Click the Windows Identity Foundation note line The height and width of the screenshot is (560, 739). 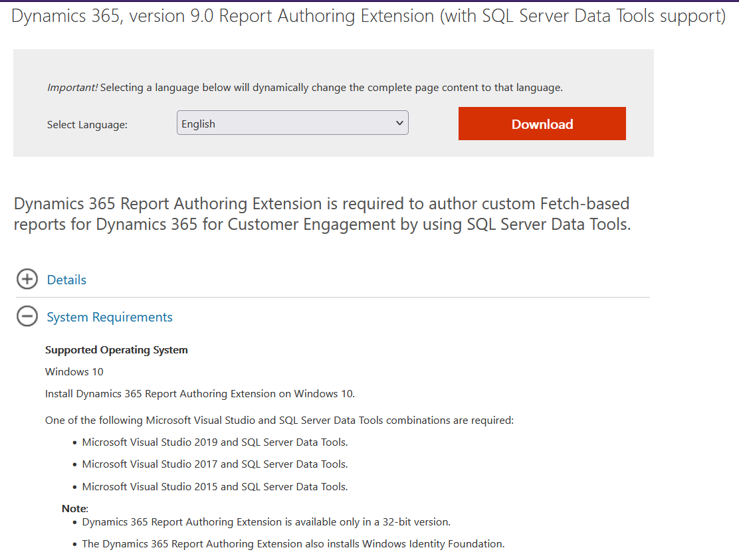293,544
